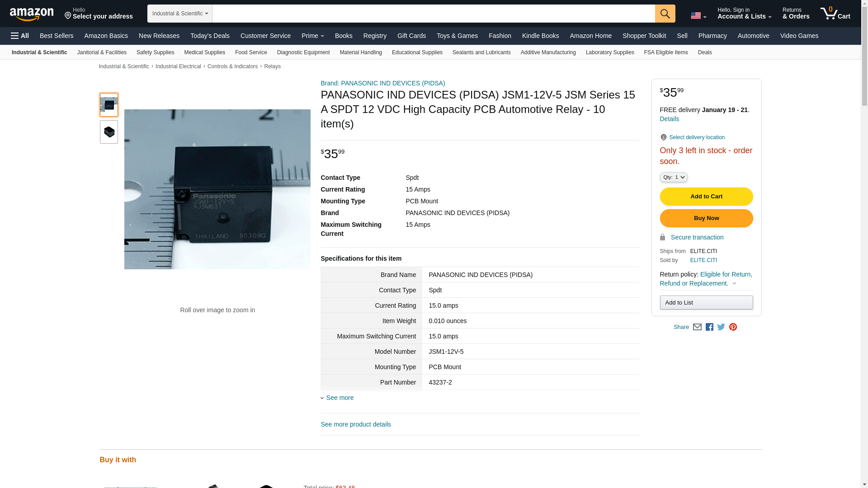Expand See more specifications
The width and height of the screenshot is (868, 488).
[x=340, y=398]
